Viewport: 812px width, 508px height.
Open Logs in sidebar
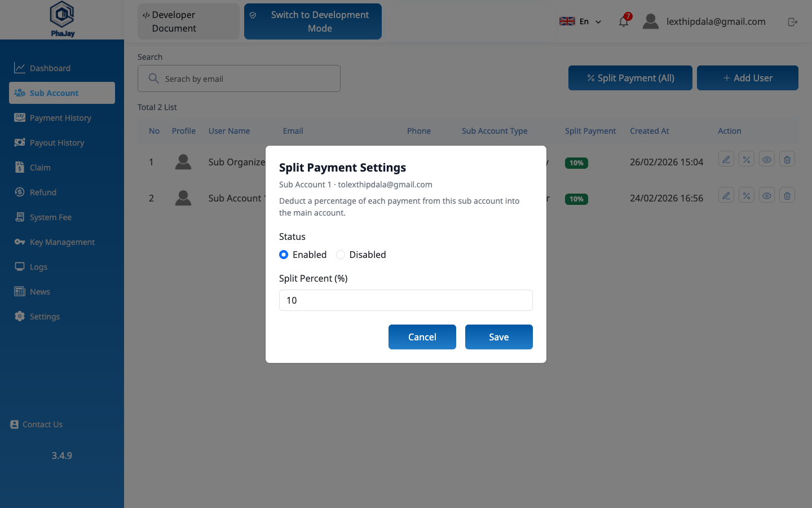(62, 267)
